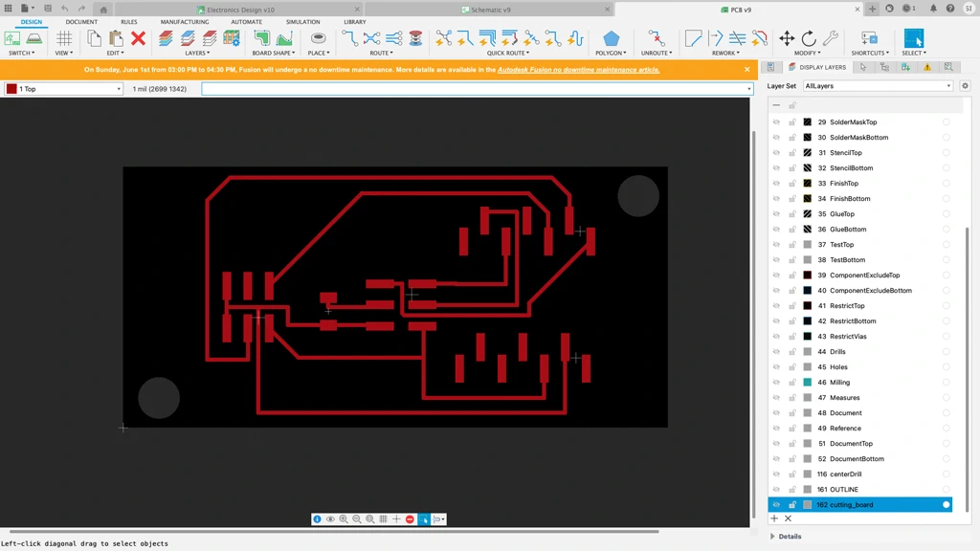
Task: Click the home button in title bar
Action: (103, 10)
